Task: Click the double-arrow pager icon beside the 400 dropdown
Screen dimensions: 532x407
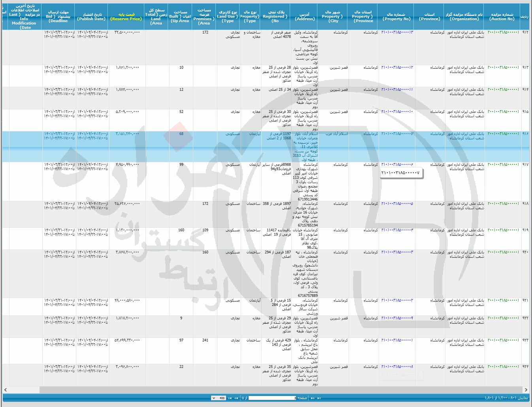Action: click(x=236, y=398)
